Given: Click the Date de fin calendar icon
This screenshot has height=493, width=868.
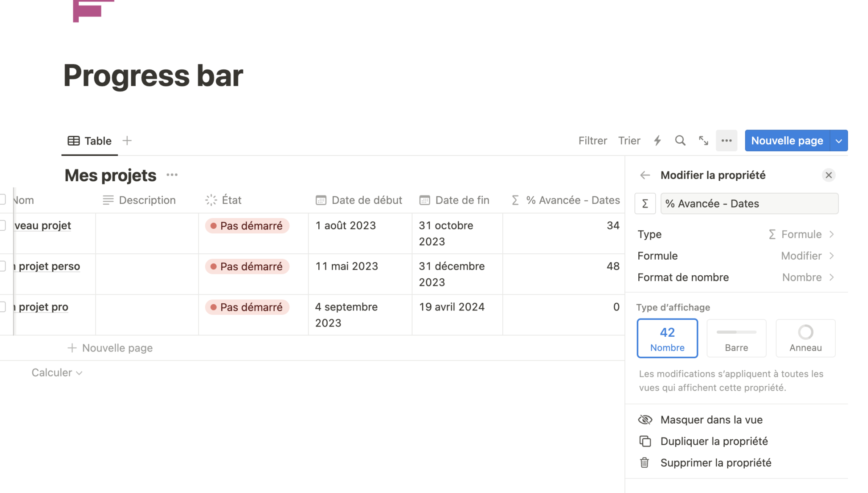Looking at the screenshot, I should click(425, 200).
